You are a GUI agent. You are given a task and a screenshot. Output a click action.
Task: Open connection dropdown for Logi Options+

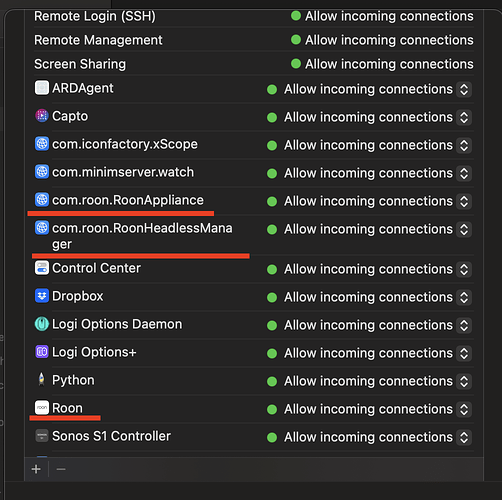click(464, 353)
